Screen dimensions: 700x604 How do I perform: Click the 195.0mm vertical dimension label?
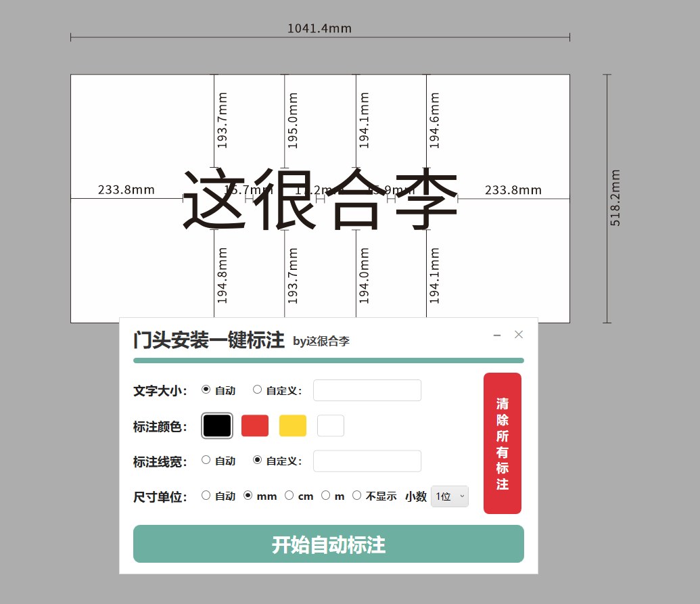[x=293, y=120]
